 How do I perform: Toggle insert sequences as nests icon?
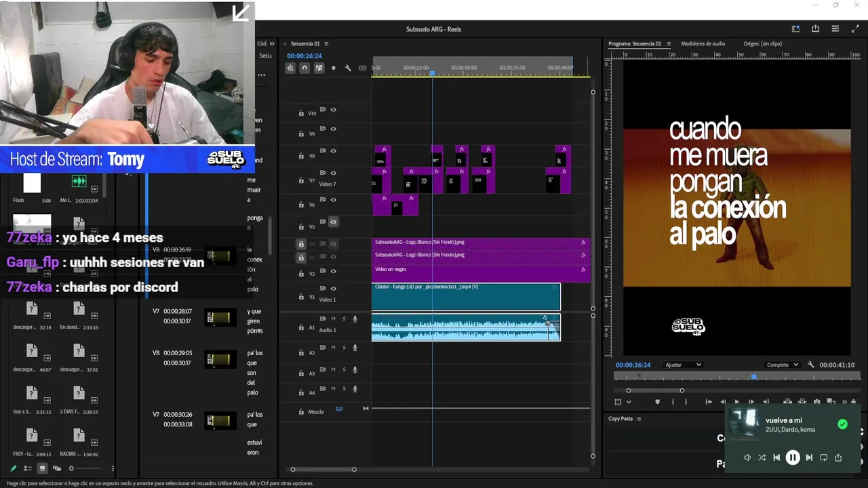pyautogui.click(x=290, y=68)
